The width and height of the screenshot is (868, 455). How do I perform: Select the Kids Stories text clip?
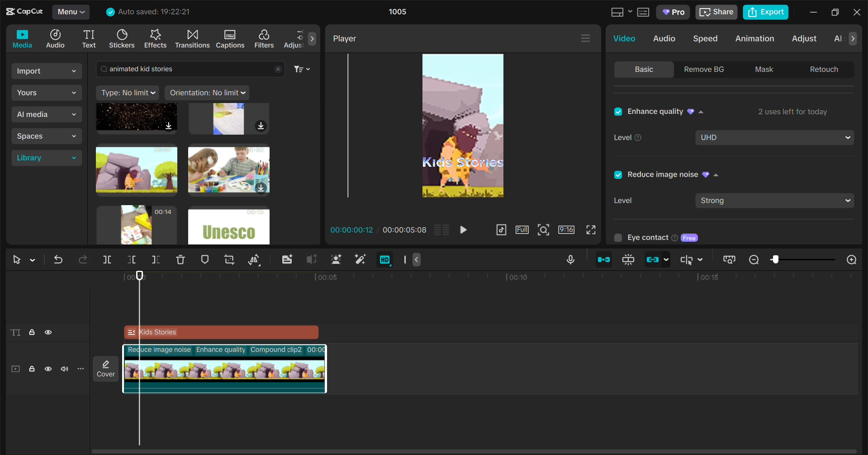(221, 332)
